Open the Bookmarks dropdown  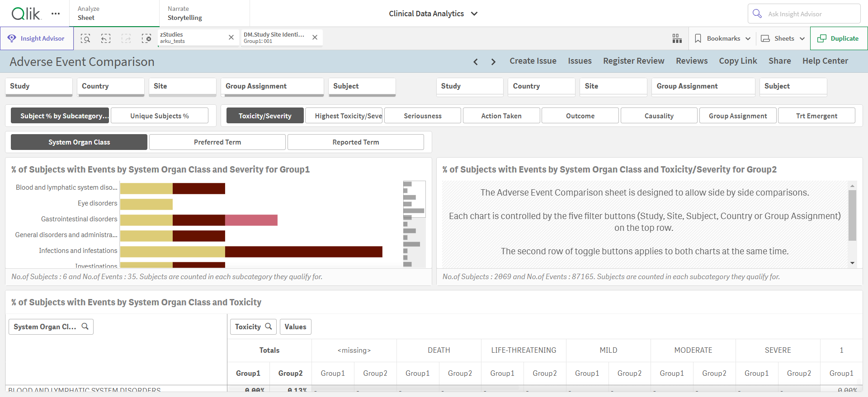[x=723, y=38]
